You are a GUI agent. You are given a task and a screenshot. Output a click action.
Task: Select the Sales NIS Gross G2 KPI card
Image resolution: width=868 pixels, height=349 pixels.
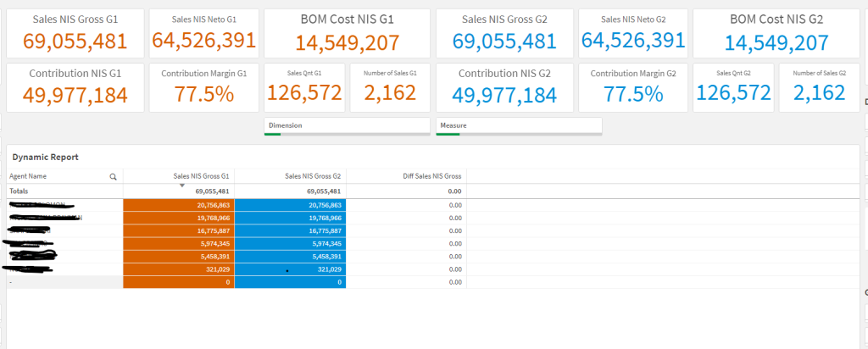pyautogui.click(x=504, y=33)
